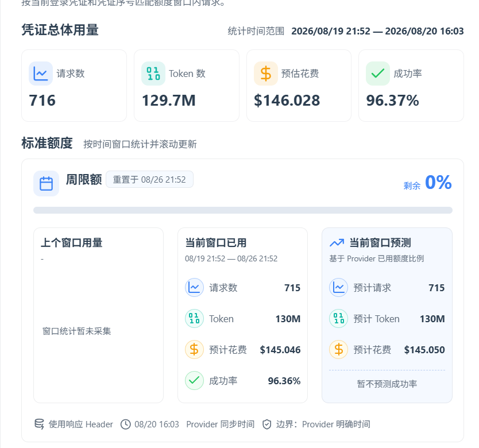
Task: Click the total request count 716
Action: (x=42, y=101)
